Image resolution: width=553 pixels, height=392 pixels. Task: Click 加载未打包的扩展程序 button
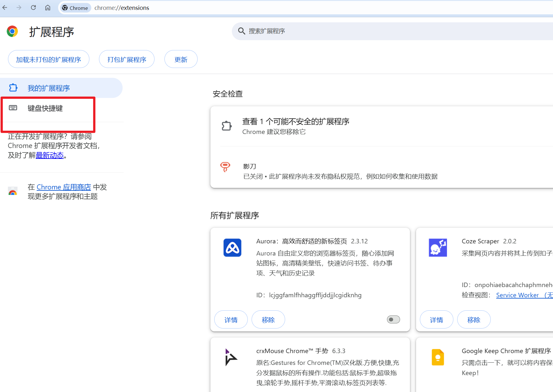click(x=49, y=59)
